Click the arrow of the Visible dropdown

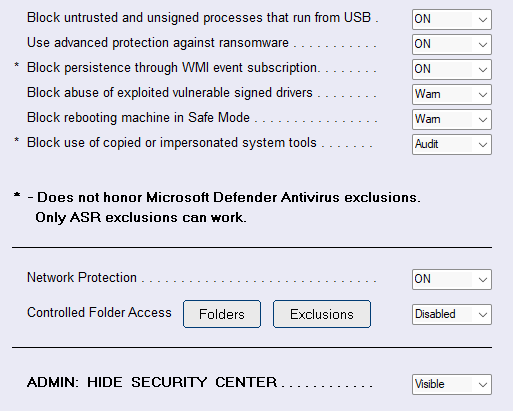[482, 385]
